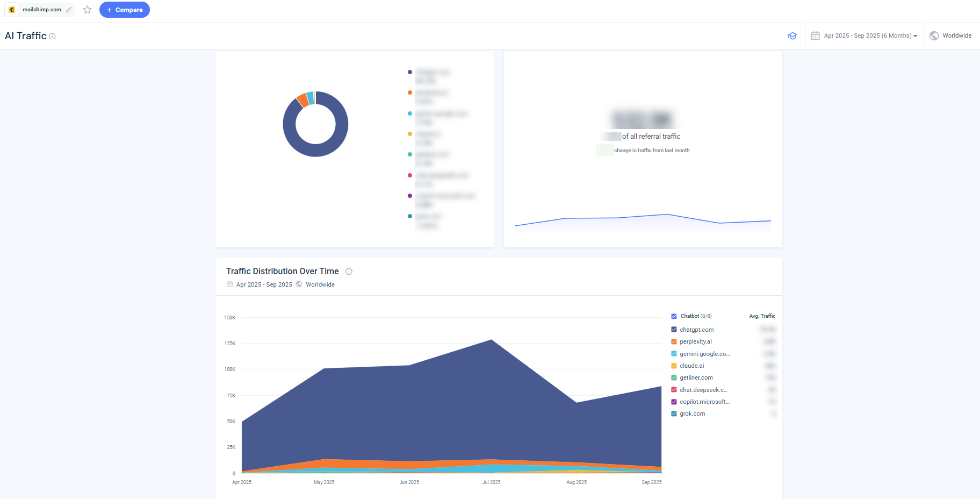Click the Mailchimp favicon in the domain field
Screen dimensions: 980x499
[11, 9]
